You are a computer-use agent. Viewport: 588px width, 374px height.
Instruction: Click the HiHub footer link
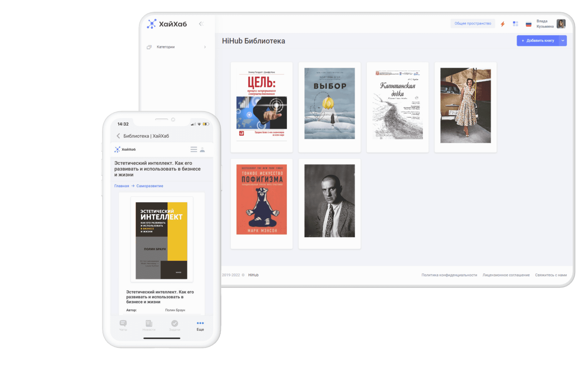pos(253,275)
